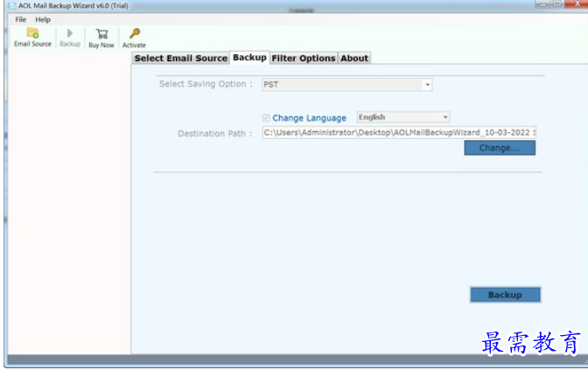Select the Backup tab
This screenshot has height=370, width=588.
tap(249, 58)
